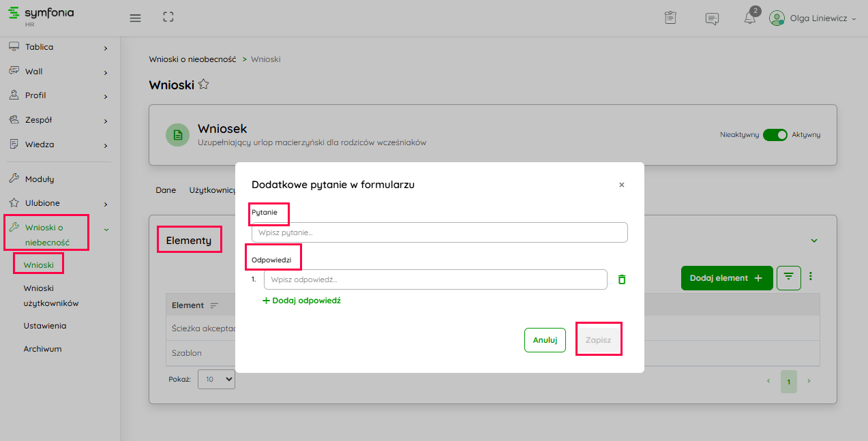The height and width of the screenshot is (441, 868).
Task: Open the filter icon button
Action: pos(789,277)
